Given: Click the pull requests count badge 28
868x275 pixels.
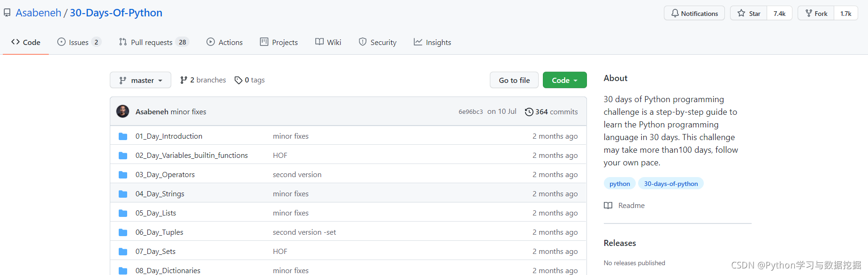Looking at the screenshot, I should point(183,42).
